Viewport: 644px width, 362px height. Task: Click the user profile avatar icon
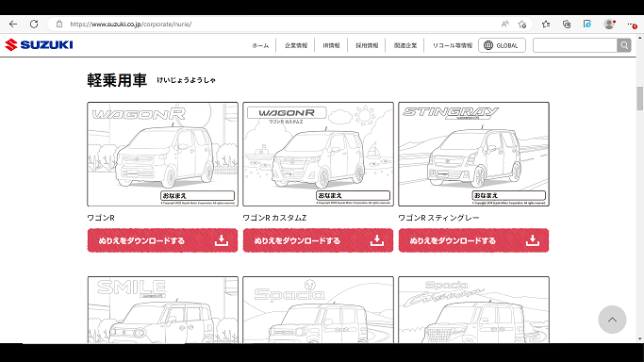[x=609, y=25]
